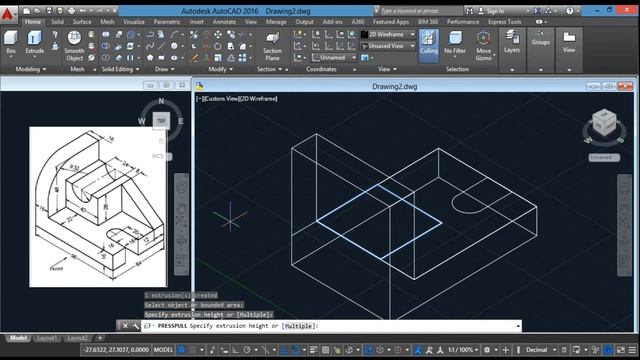
Task: Toggle annotation visibility icon in status bar
Action: tap(418, 350)
